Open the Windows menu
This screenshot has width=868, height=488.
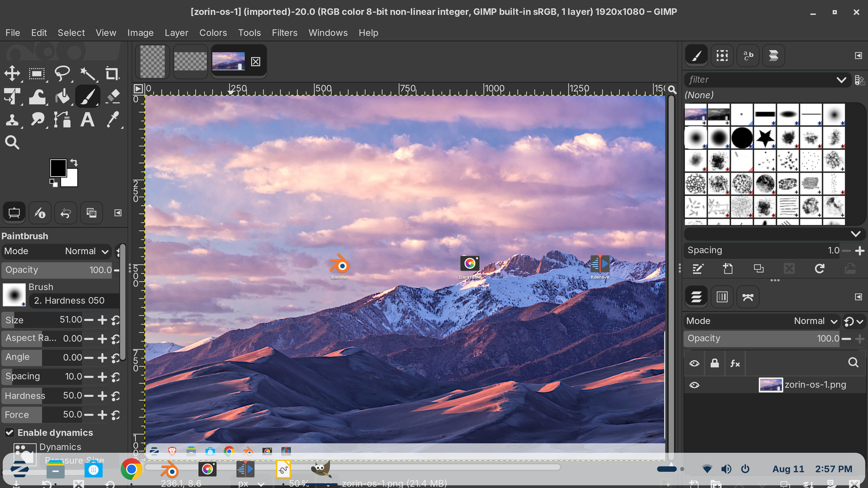pyautogui.click(x=328, y=33)
